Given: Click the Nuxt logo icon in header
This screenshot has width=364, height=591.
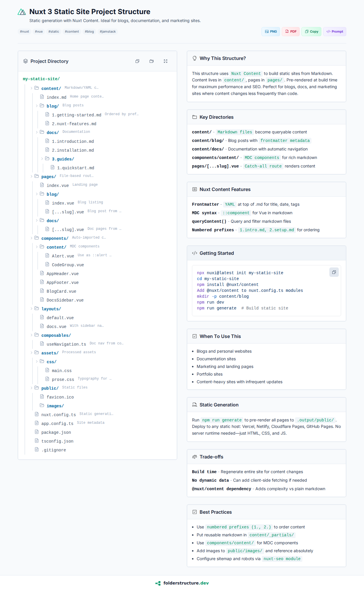Looking at the screenshot, I should [x=22, y=12].
